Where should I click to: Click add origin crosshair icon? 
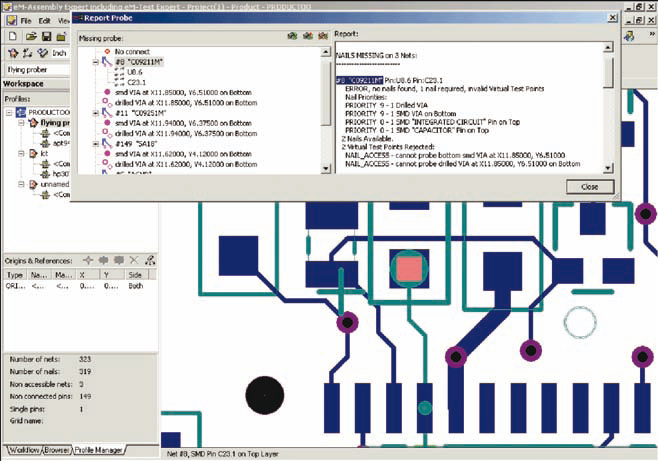coord(88,259)
